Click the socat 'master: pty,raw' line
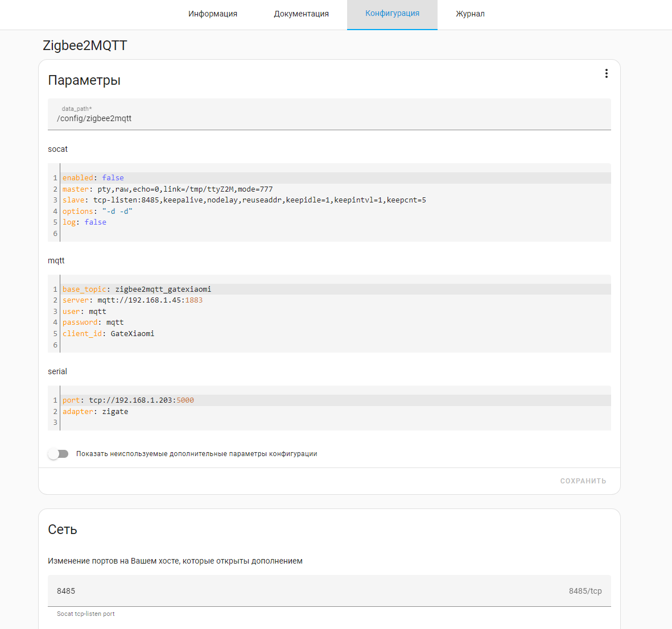Screen dimensions: 672x629 (167, 189)
